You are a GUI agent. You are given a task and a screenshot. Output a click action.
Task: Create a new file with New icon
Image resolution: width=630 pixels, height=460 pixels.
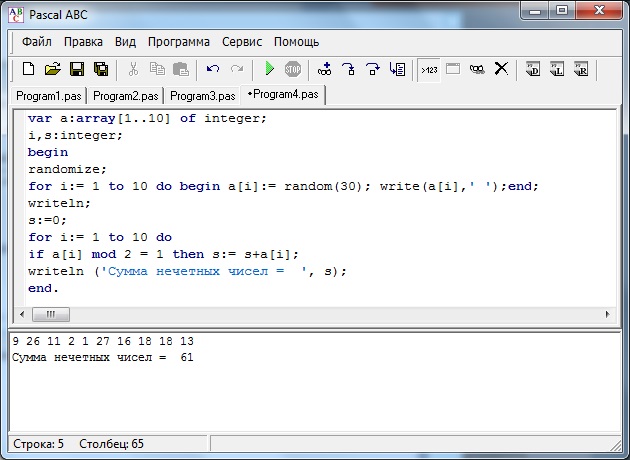point(29,69)
